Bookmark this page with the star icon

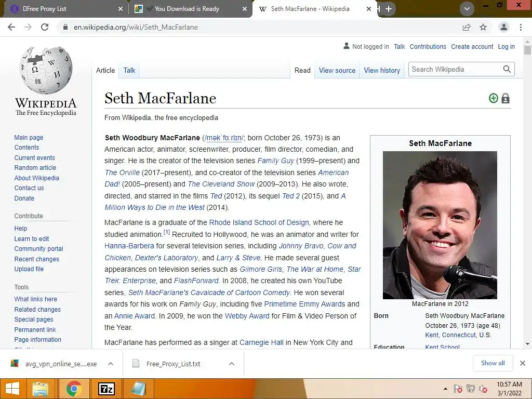click(x=483, y=27)
